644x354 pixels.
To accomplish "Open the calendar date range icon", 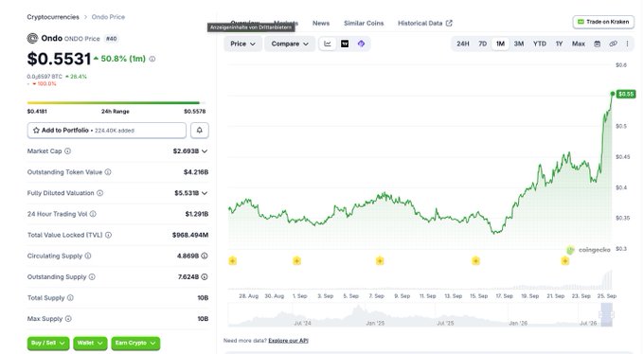I will tap(598, 44).
